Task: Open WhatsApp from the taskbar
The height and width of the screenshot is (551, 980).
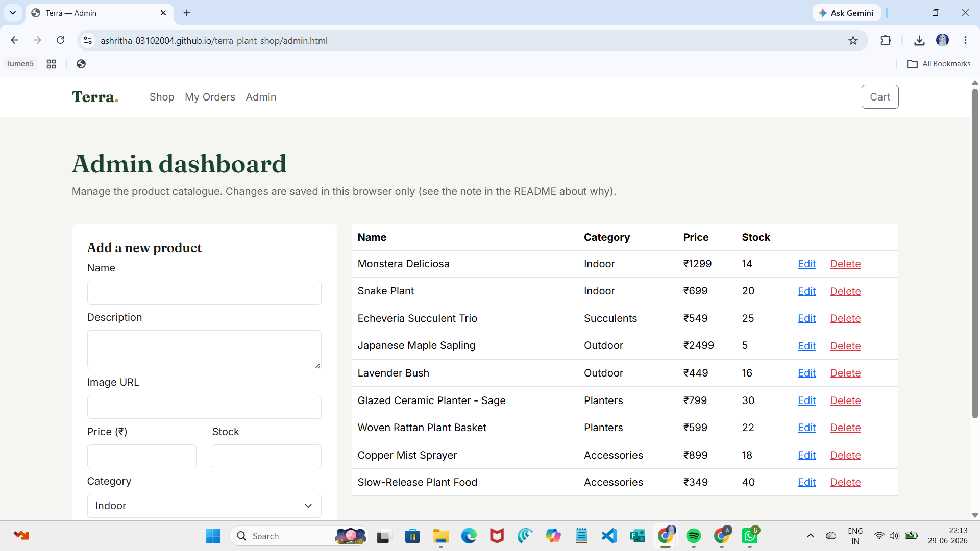Action: point(750,536)
